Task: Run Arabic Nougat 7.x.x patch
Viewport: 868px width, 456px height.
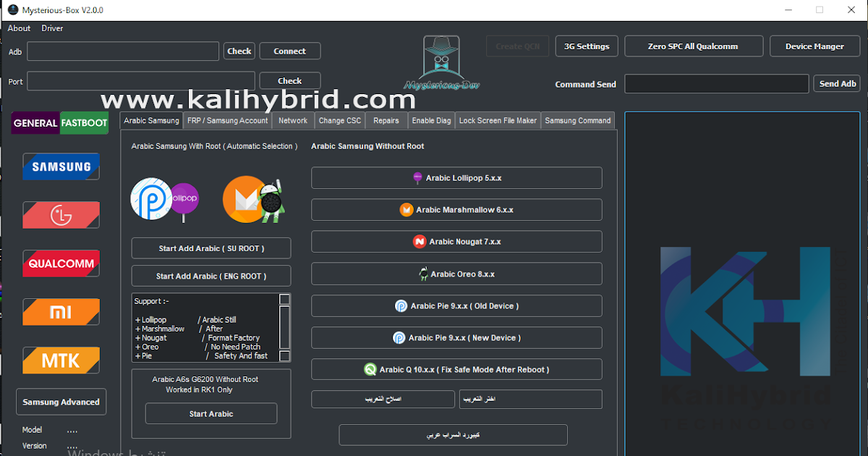Action: click(456, 242)
